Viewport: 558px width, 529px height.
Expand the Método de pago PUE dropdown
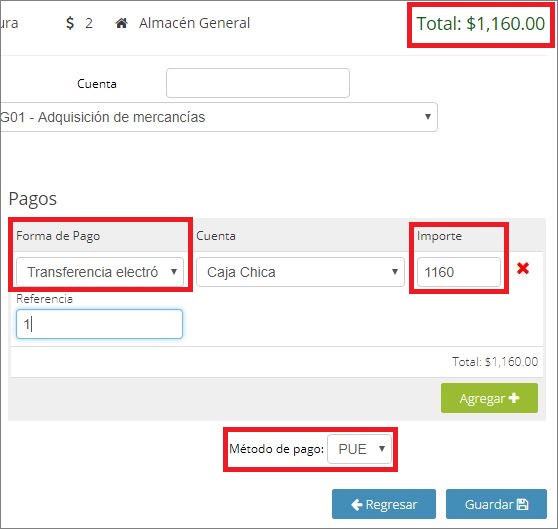pyautogui.click(x=359, y=449)
